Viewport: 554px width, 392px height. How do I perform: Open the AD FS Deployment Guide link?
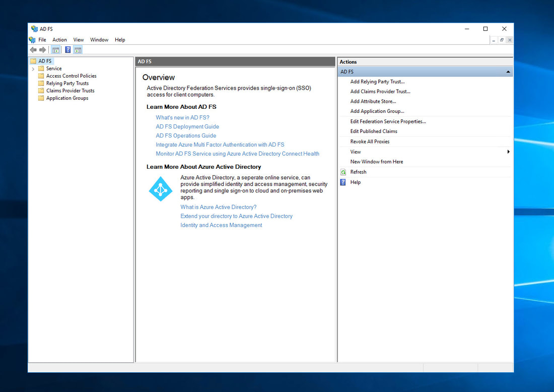coord(187,126)
